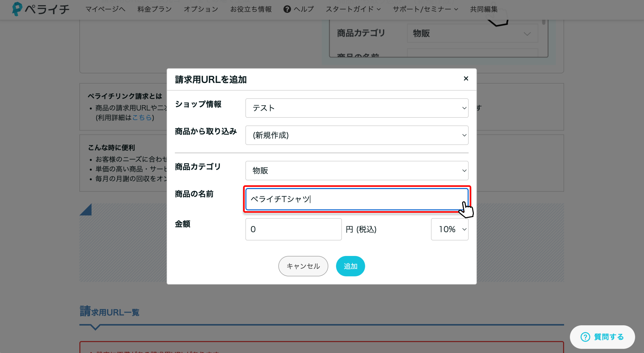644x353 pixels.
Task: Click the 質問する help button
Action: (602, 337)
